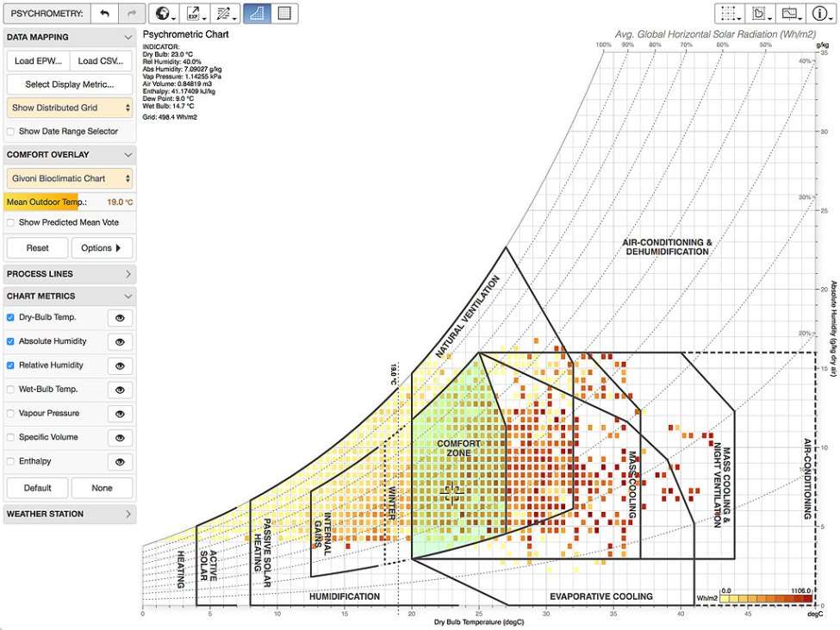Viewport: 840px width, 630px height.
Task: Enable the Wet-Bulb Temp. metric
Action: coord(9,389)
